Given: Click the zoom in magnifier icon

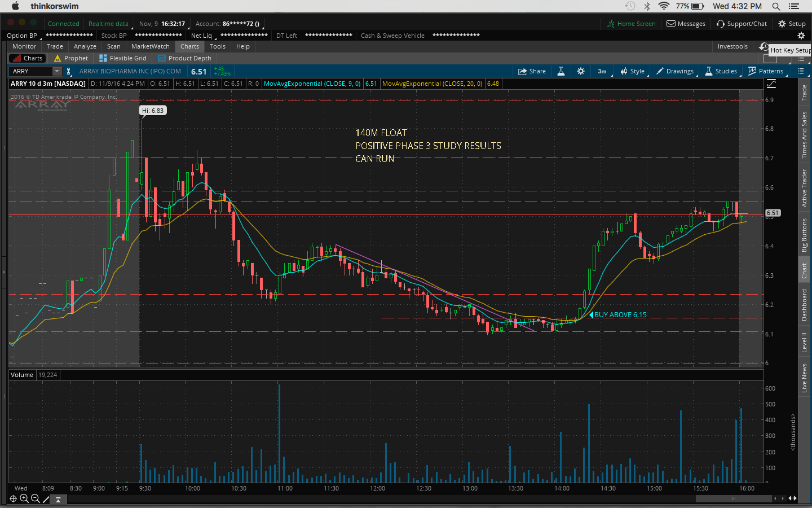Looking at the screenshot, I should click(24, 498).
